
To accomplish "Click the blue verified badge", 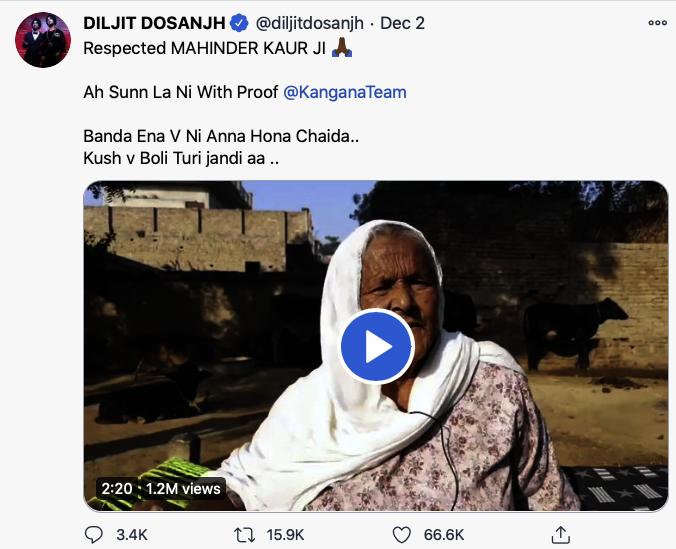I will point(240,22).
